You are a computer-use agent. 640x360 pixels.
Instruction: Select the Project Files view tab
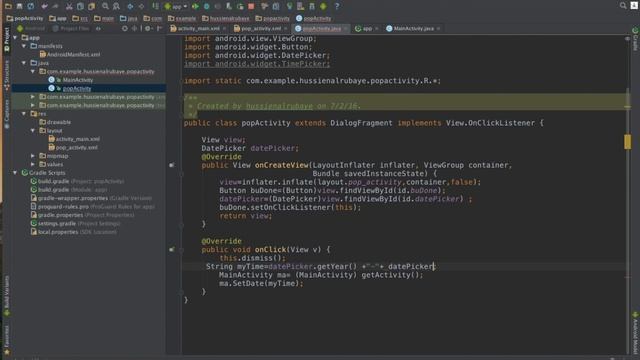[71, 29]
